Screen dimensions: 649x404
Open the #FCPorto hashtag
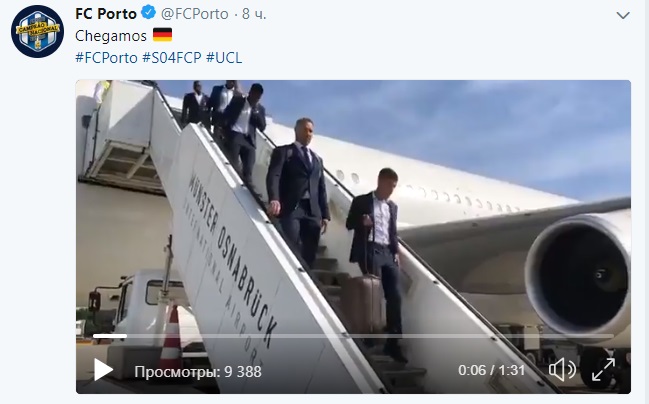pos(106,58)
